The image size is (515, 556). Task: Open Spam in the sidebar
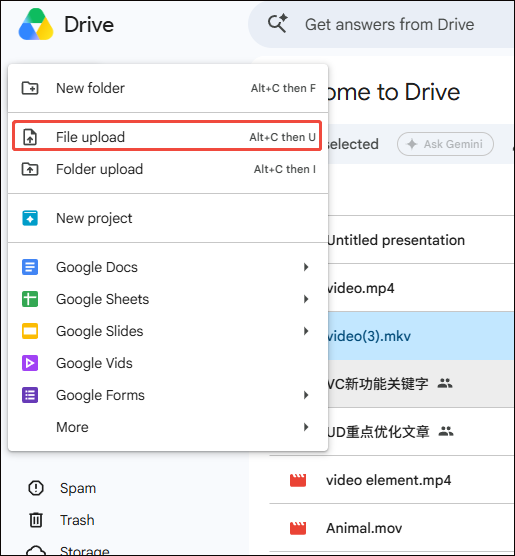(77, 488)
